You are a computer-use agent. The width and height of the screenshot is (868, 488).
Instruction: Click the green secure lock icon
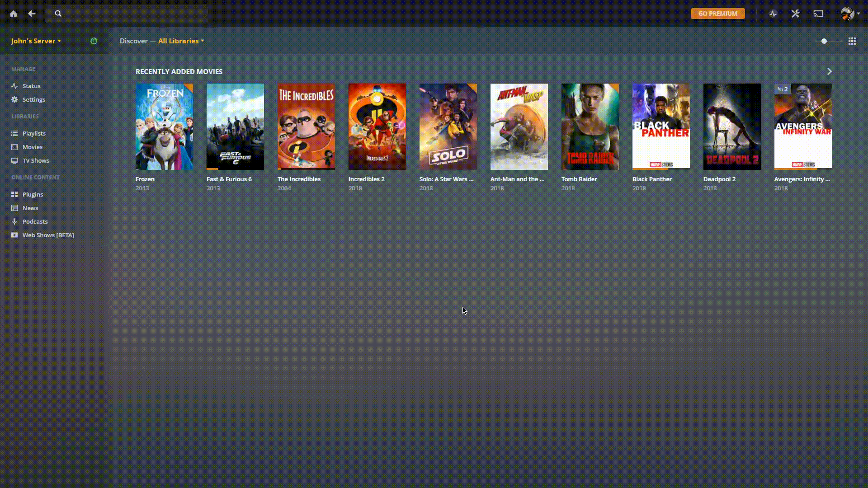pos(94,41)
